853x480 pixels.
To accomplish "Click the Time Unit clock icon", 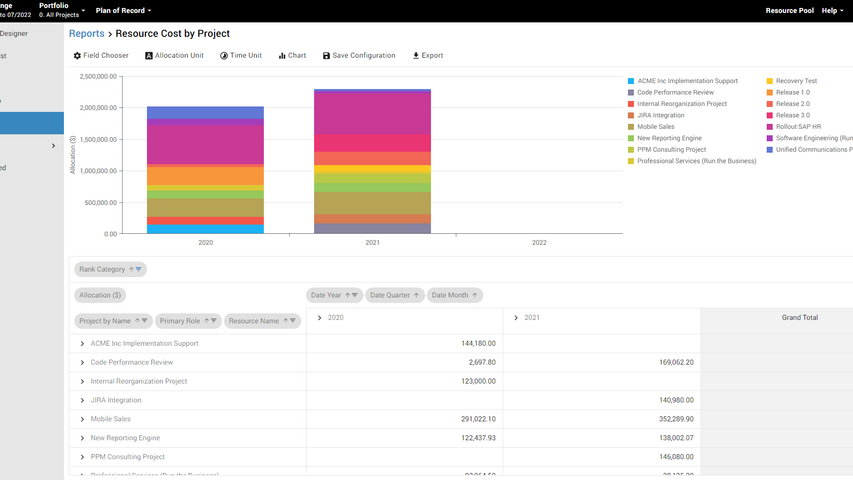I will pos(224,56).
